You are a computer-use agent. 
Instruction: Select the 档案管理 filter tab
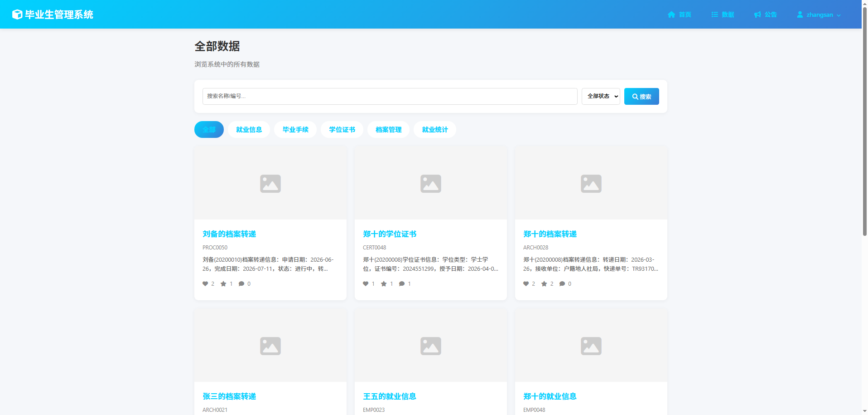coord(388,130)
